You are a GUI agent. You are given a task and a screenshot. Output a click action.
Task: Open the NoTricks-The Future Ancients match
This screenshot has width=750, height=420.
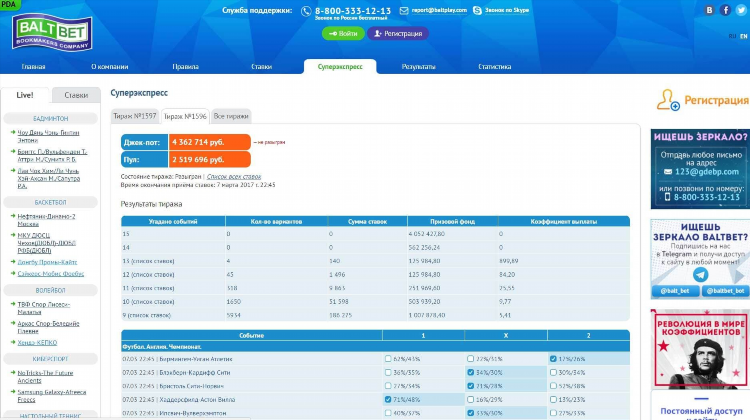tap(45, 376)
